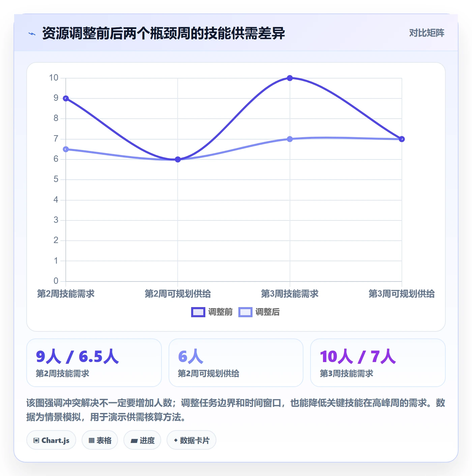Click the 调整后 data point at value 6.5
472x476 pixels.
(x=66, y=149)
